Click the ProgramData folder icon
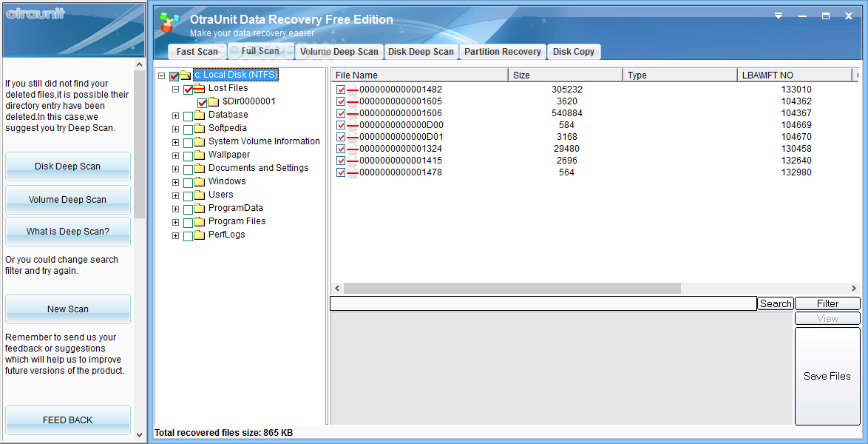Viewport: 868px width, 444px height. pos(200,208)
